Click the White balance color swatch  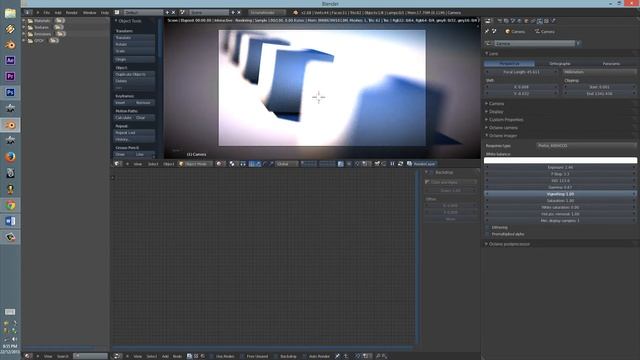pos(560,160)
